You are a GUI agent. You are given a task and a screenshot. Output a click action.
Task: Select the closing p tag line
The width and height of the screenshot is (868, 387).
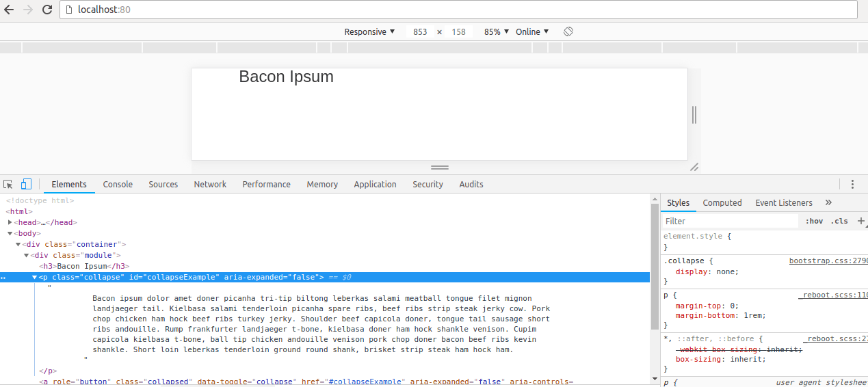pos(48,371)
